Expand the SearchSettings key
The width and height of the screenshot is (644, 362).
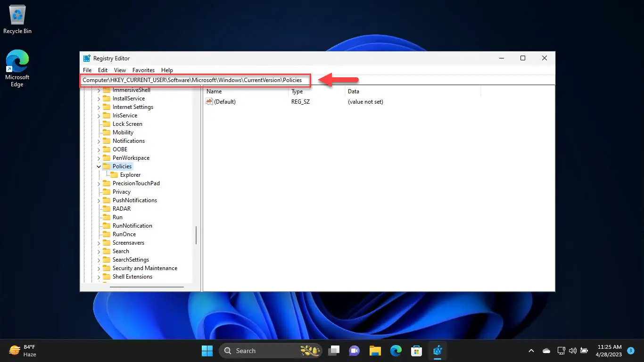[x=99, y=260]
